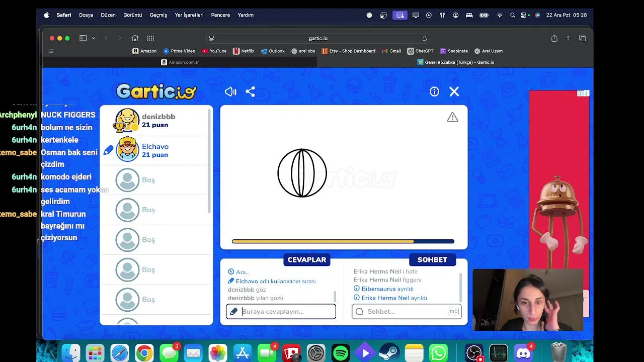Open the Prime Video bookmark
Viewport: 644px width, 362px height.
[179, 51]
